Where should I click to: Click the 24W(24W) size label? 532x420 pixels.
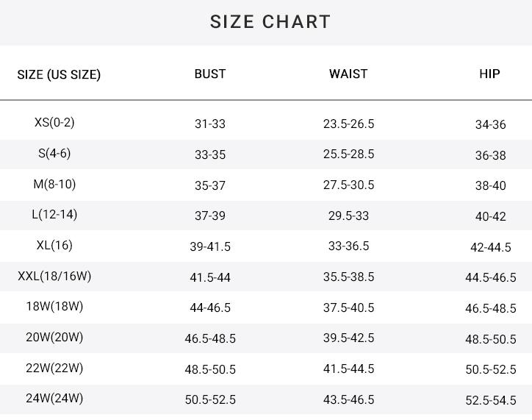[x=54, y=398]
